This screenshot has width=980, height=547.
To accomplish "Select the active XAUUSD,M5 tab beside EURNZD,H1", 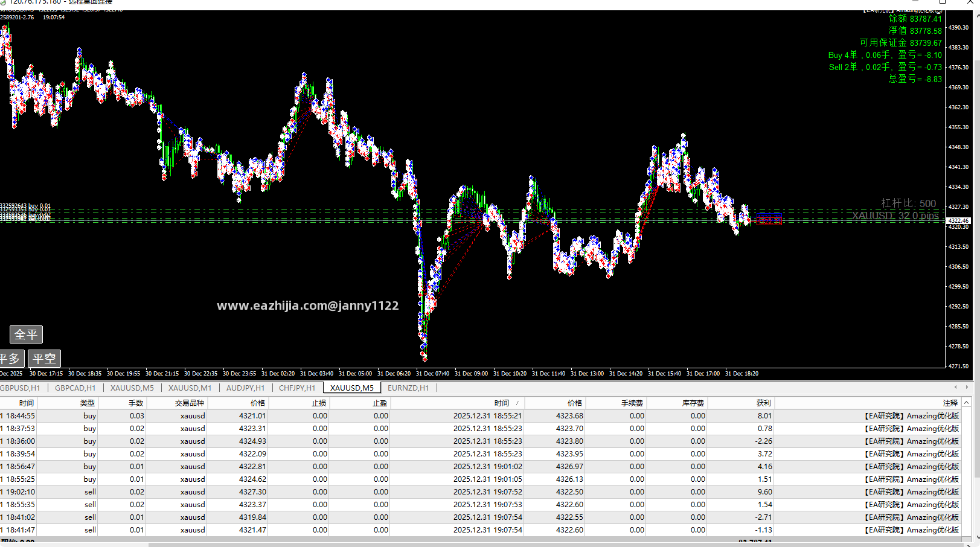I will [x=352, y=388].
